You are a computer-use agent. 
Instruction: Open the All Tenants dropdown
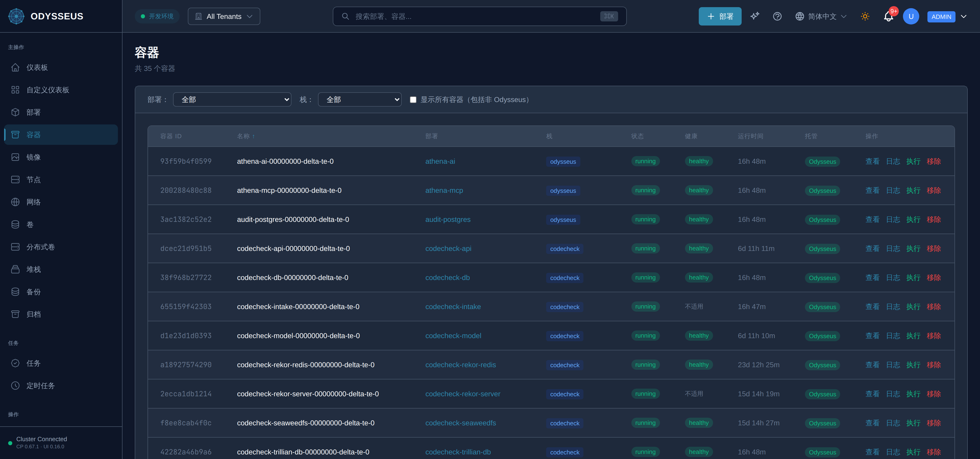coord(224,16)
